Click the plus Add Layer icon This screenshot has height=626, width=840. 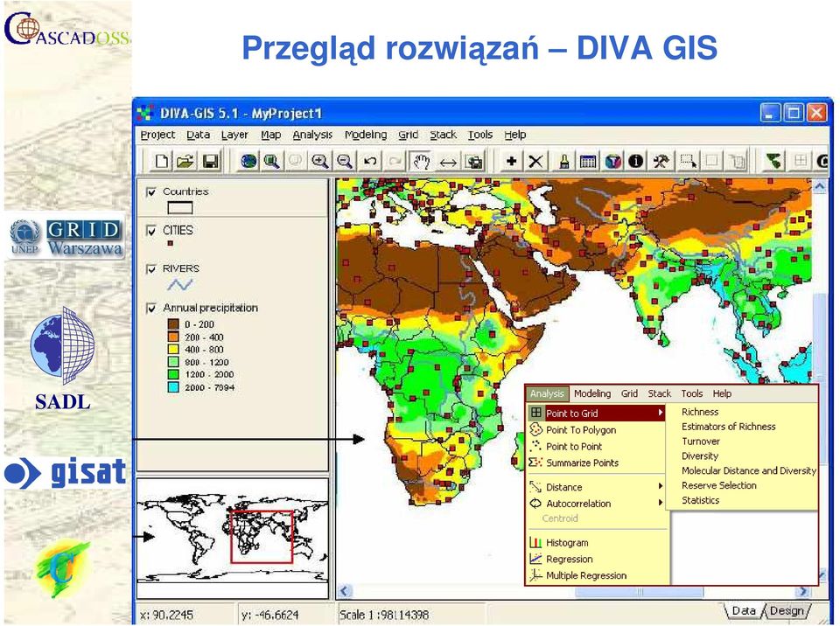pyautogui.click(x=511, y=161)
